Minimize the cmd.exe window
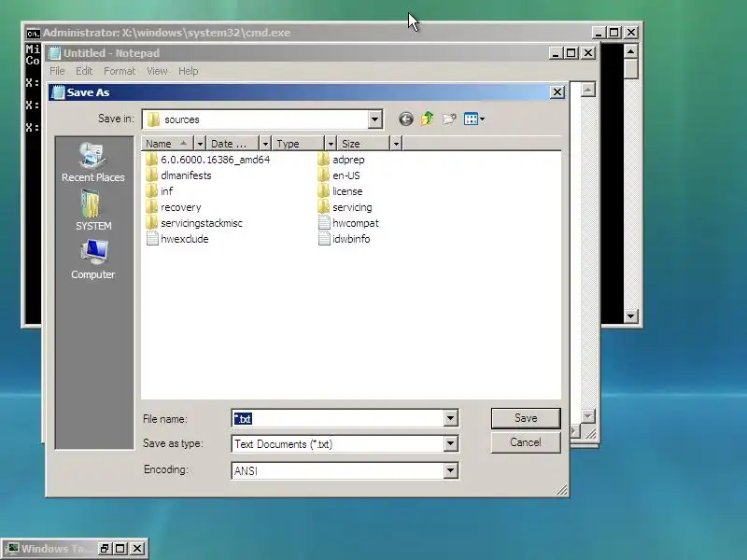Viewport: 747px width, 560px height. 599,33
